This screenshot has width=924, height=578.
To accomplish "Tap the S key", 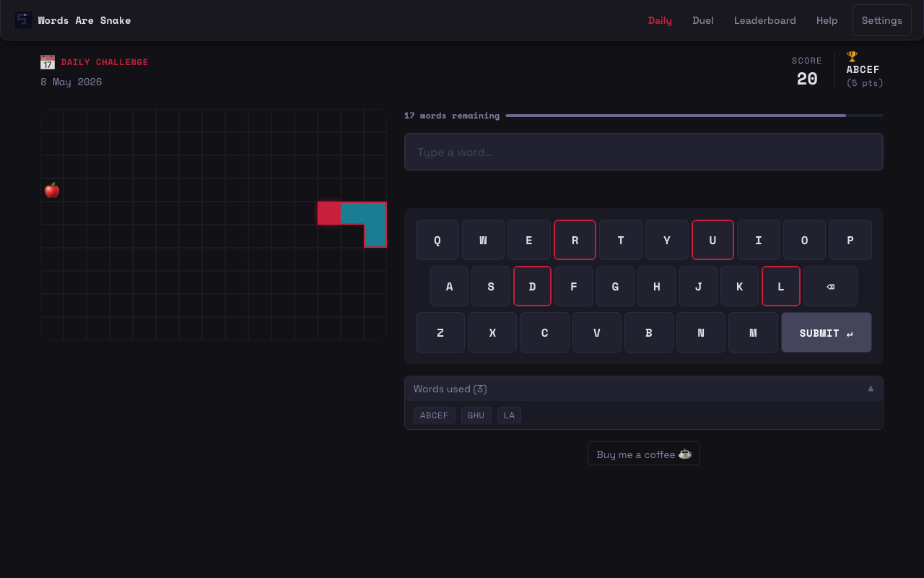I will pos(491,286).
